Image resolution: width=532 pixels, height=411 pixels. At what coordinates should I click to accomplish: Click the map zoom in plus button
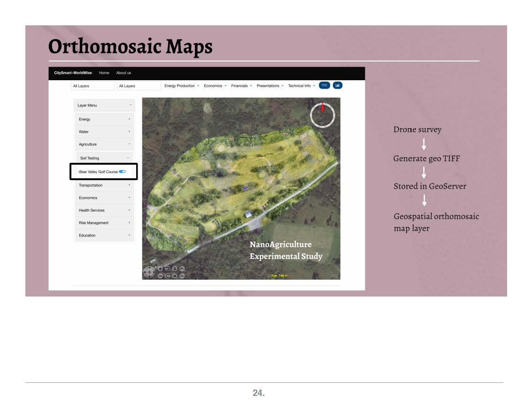(x=160, y=269)
